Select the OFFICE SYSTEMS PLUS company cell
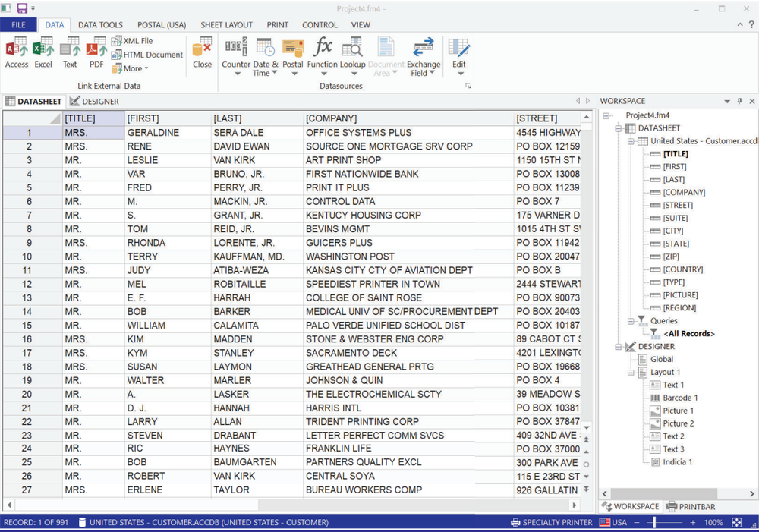Image resolution: width=759 pixels, height=532 pixels. (408, 133)
